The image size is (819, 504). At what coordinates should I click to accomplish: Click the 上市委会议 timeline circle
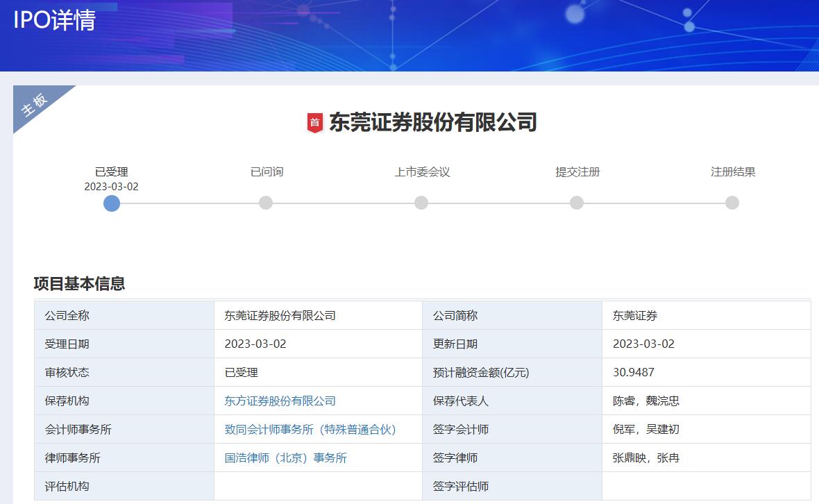pos(421,203)
